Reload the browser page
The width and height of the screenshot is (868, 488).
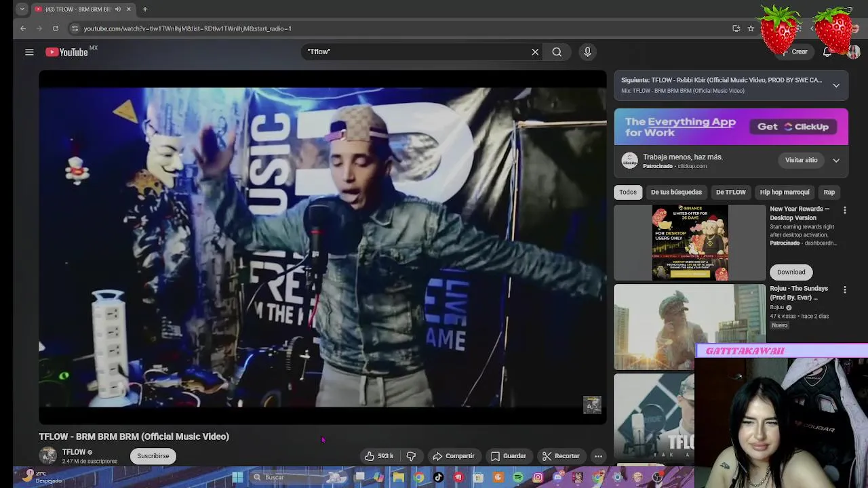click(x=56, y=28)
